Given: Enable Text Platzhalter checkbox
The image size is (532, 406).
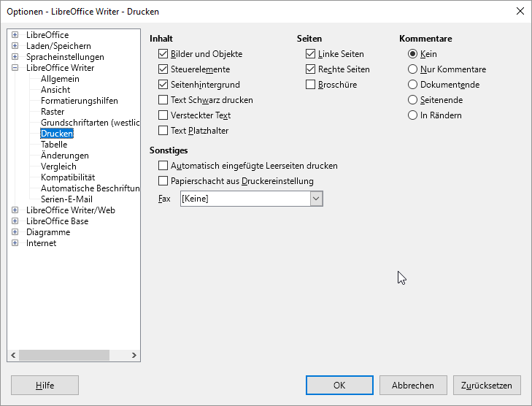Looking at the screenshot, I should [x=163, y=131].
